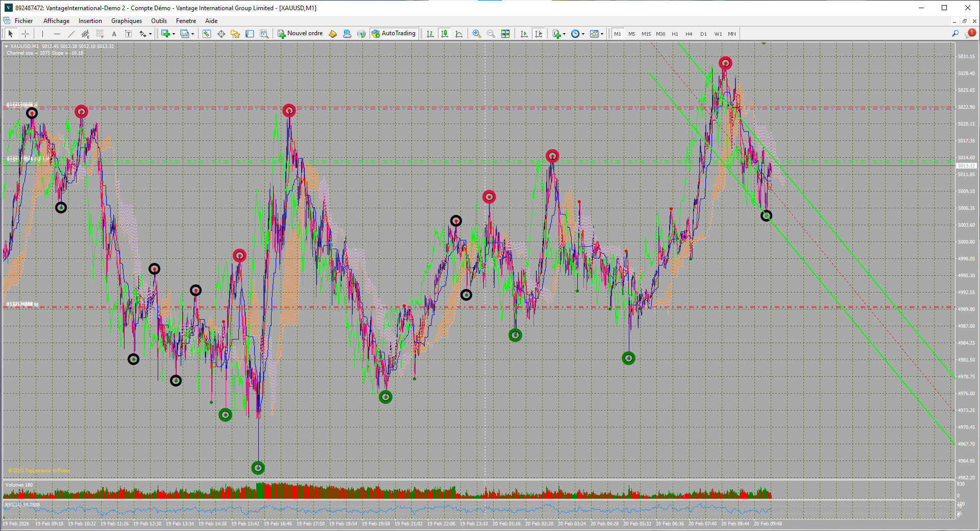The image size is (980, 531).
Task: Click the chart profiles icon
Action: click(184, 34)
